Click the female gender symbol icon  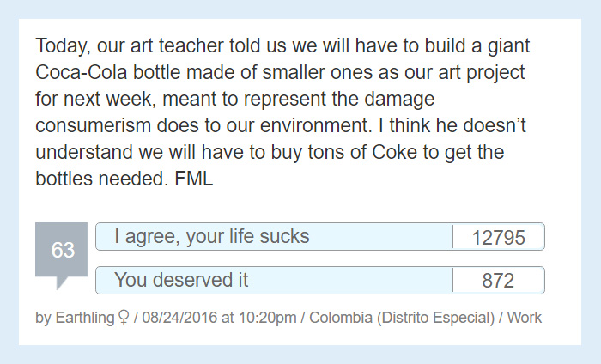pos(124,318)
